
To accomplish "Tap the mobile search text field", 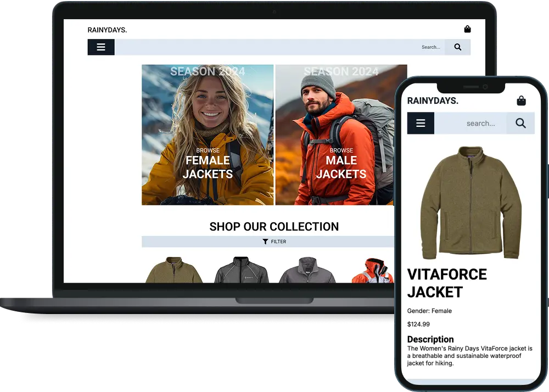I will (x=480, y=123).
